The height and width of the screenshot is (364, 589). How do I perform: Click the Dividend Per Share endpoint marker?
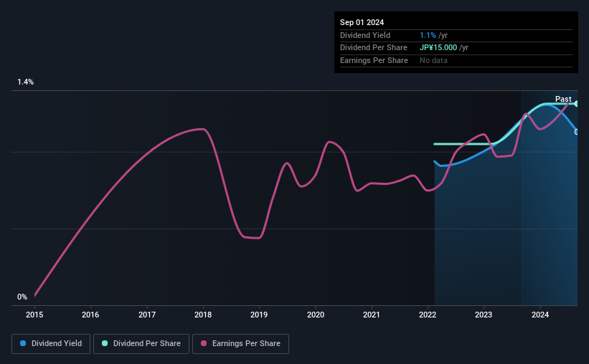click(x=577, y=104)
